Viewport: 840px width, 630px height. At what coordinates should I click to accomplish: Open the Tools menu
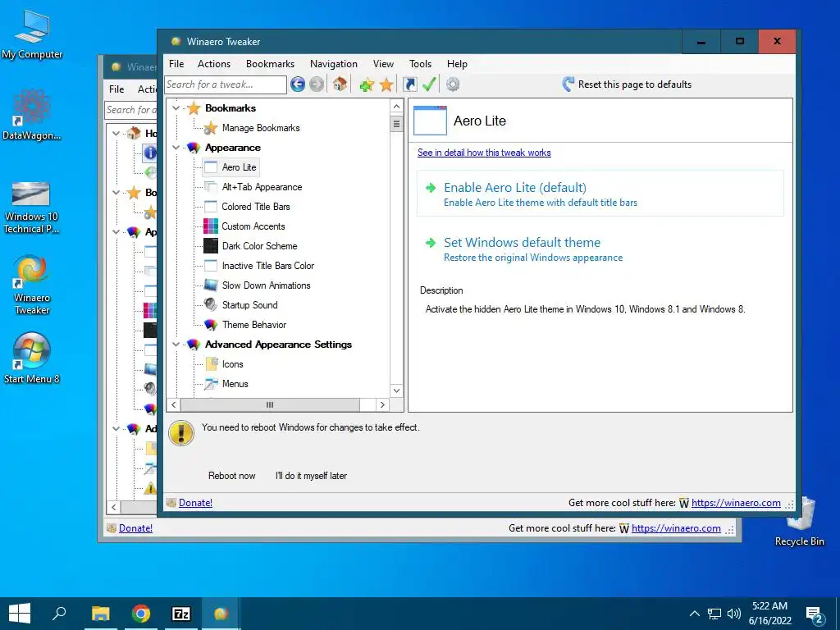click(x=420, y=64)
